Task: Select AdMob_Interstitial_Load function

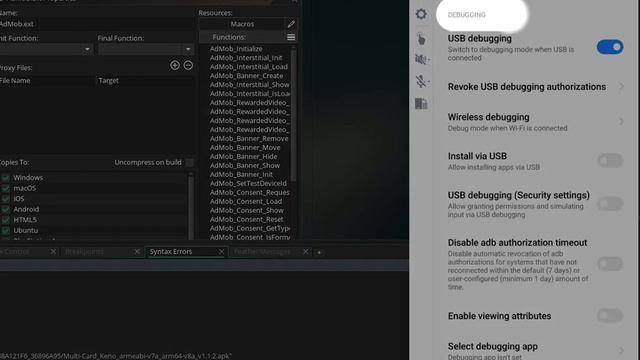Action: click(249, 67)
